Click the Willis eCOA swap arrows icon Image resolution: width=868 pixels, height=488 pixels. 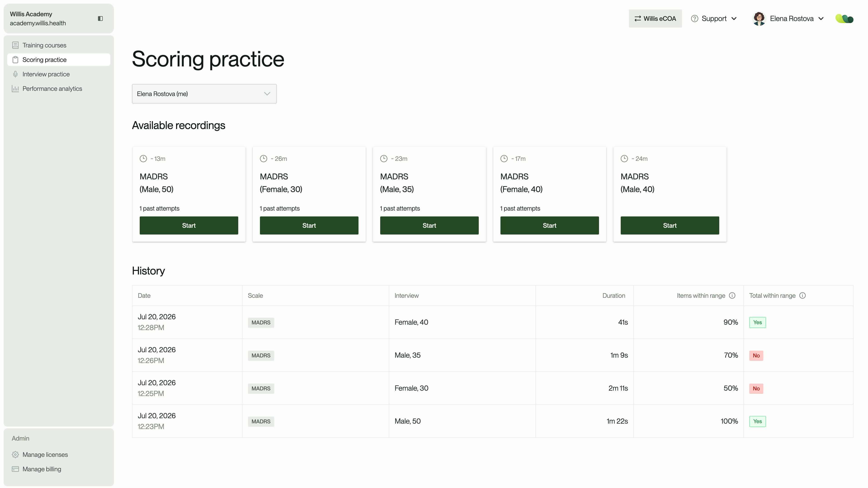[637, 19]
